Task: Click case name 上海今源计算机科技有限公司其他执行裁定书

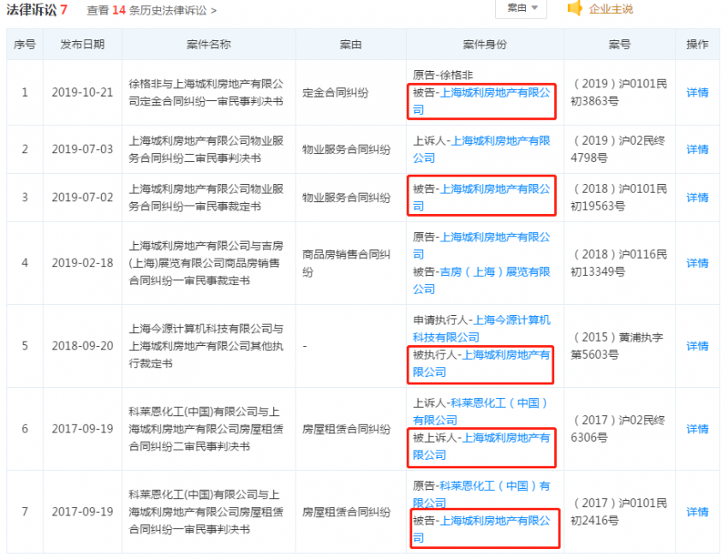Action: (x=206, y=346)
